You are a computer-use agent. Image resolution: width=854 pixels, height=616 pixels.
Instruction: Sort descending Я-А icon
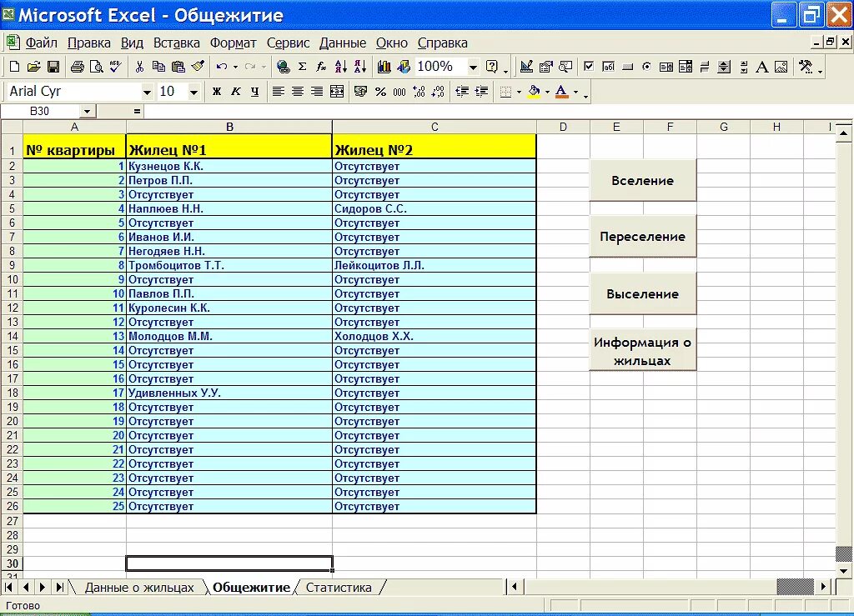coord(360,67)
